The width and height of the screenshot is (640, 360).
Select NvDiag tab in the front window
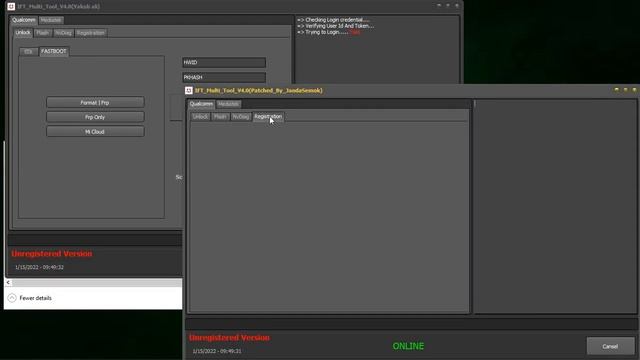240,117
